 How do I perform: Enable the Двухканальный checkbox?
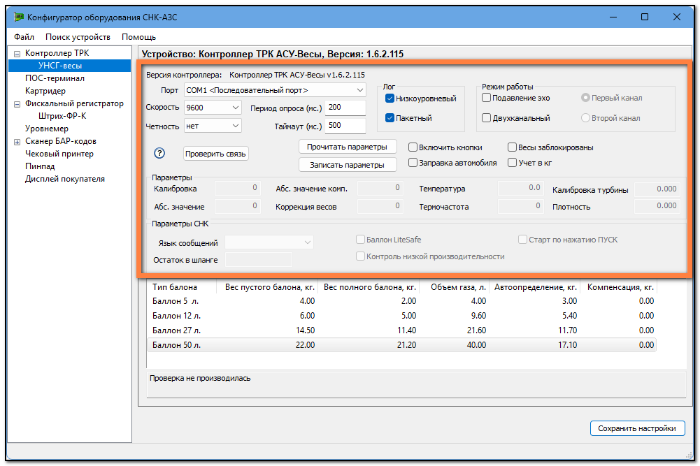[487, 118]
